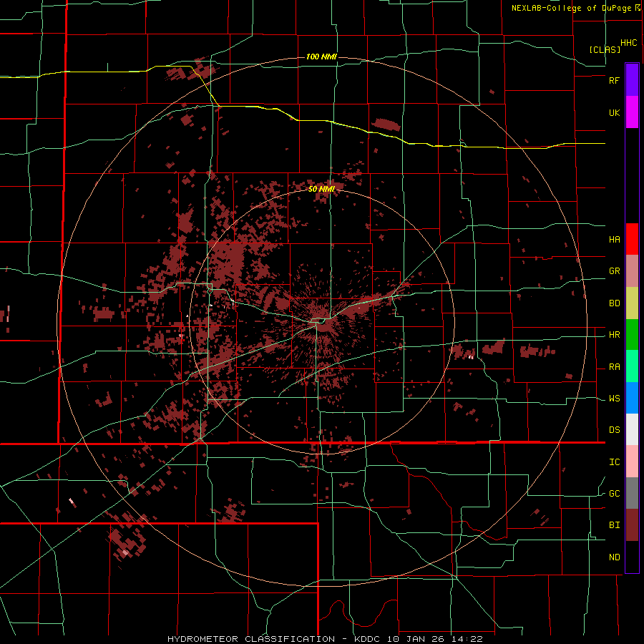The width and height of the screenshot is (644, 644).
Task: Select the BD yellow legend swatch
Action: (x=632, y=303)
